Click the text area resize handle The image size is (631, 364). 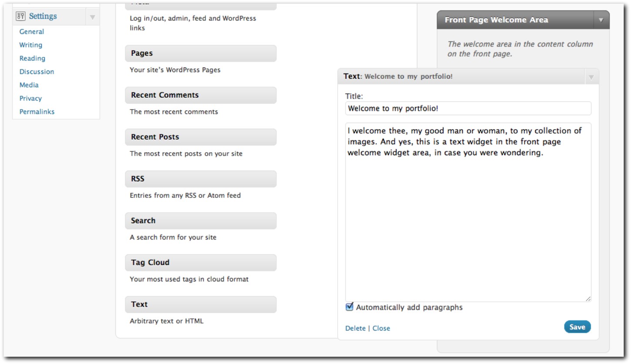pyautogui.click(x=588, y=299)
